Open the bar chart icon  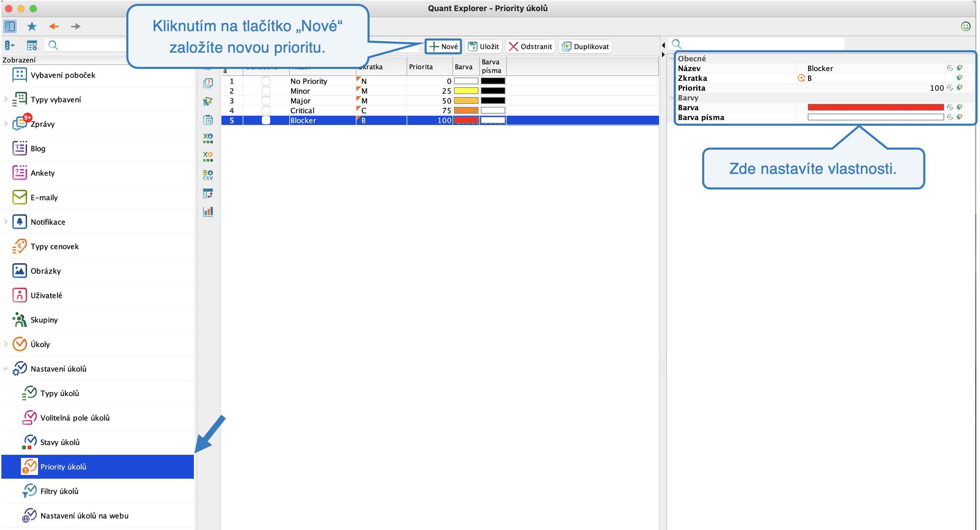[x=208, y=212]
